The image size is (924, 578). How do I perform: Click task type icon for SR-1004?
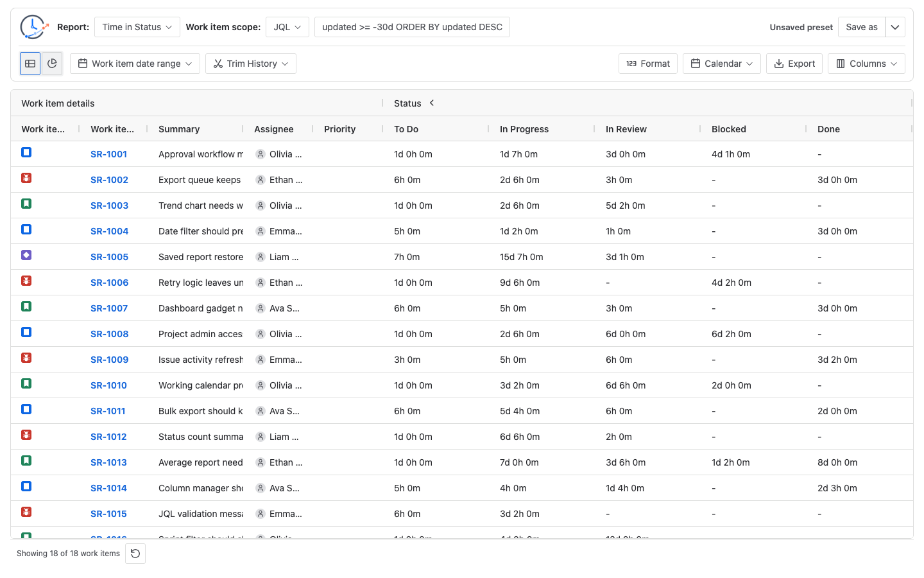click(x=26, y=229)
